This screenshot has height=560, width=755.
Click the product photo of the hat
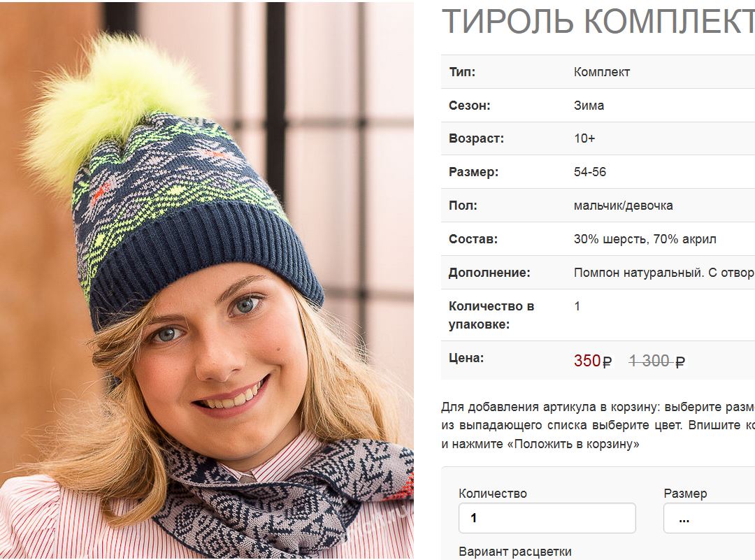click(x=206, y=280)
